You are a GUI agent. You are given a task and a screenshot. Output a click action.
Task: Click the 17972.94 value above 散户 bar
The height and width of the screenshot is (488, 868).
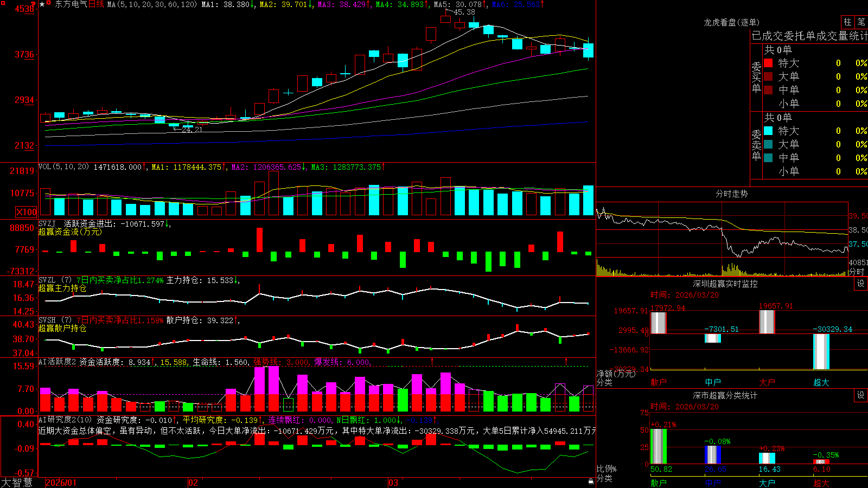click(x=668, y=308)
